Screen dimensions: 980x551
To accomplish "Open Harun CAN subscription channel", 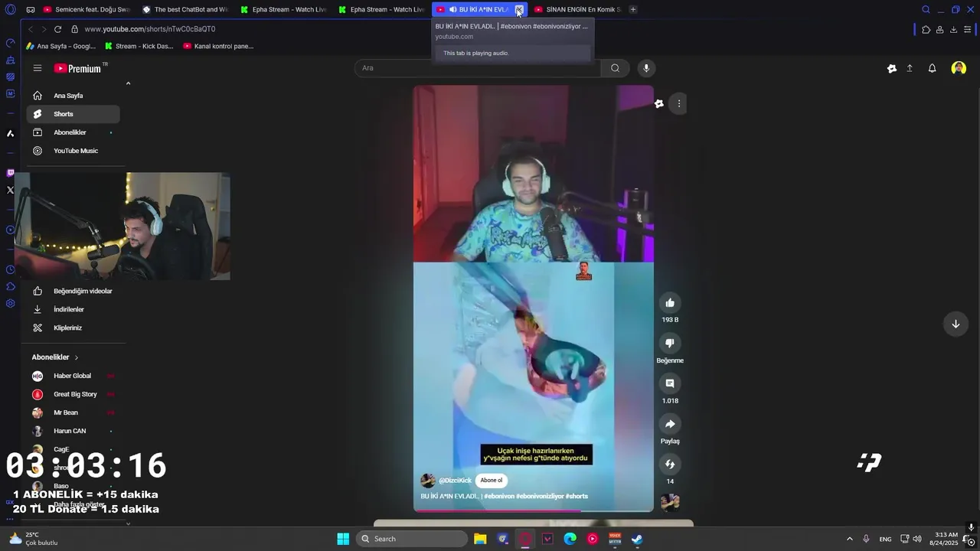I will pyautogui.click(x=73, y=431).
